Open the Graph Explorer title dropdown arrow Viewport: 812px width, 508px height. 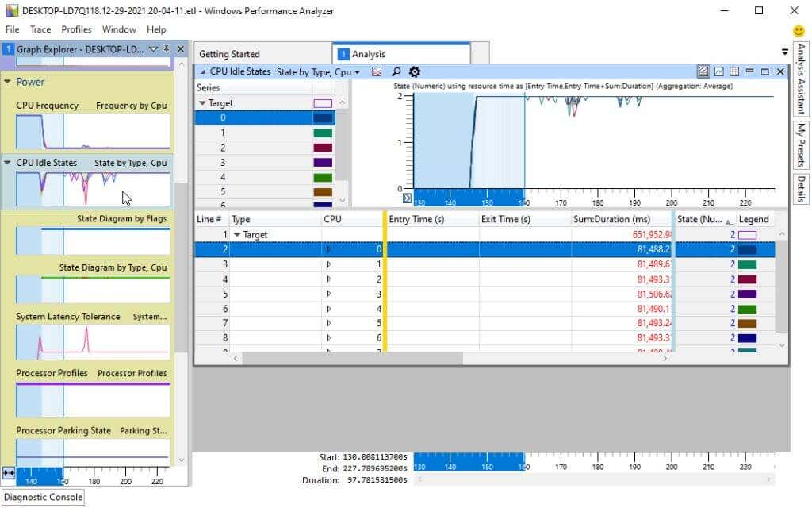point(154,48)
